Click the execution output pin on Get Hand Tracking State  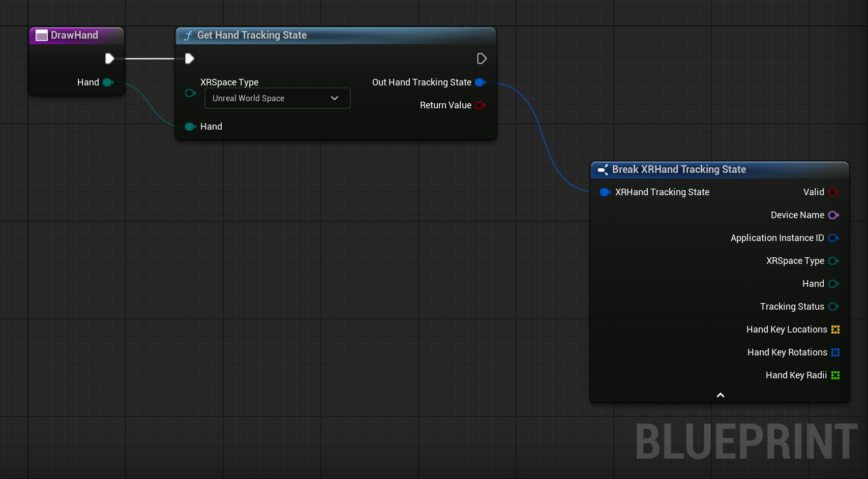coord(481,58)
